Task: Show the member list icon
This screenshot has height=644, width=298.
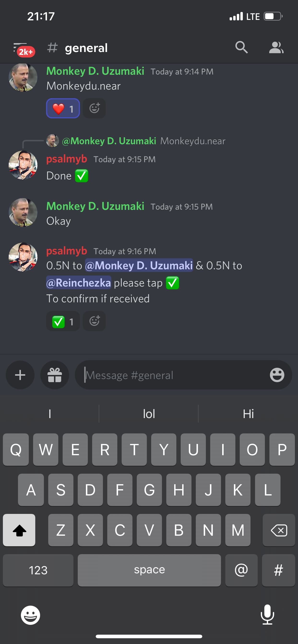Action: tap(276, 47)
